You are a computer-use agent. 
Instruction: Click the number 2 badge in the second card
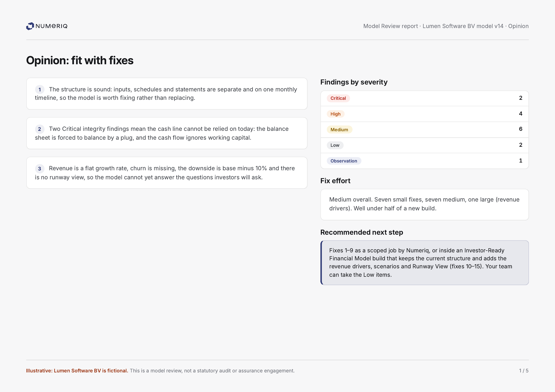[x=40, y=129]
